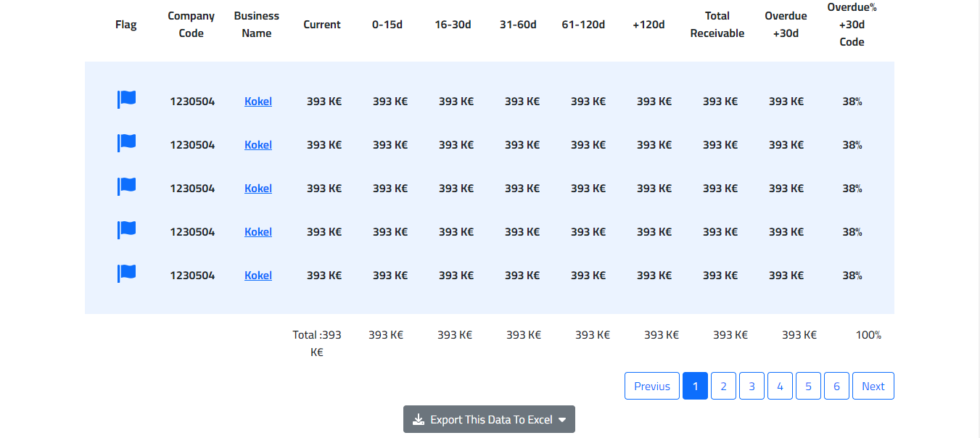980x438 pixels.
Task: Open the Export This Data To Excel dropdown arrow
Action: click(562, 420)
